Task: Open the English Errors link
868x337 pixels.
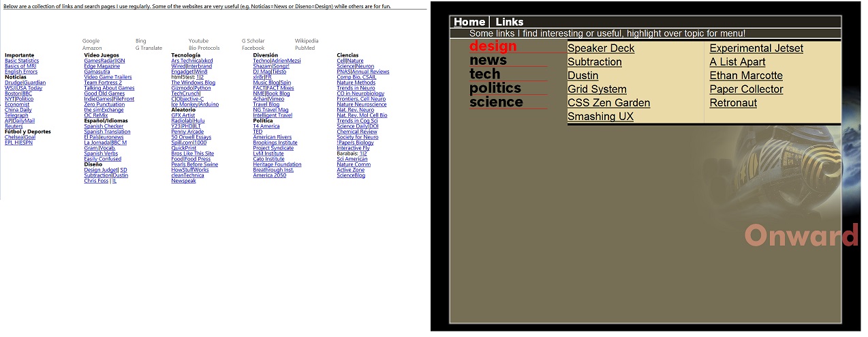Action: pos(21,72)
